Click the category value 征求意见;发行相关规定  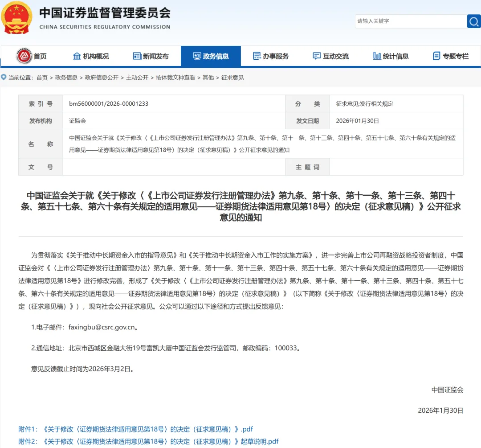[x=364, y=104]
